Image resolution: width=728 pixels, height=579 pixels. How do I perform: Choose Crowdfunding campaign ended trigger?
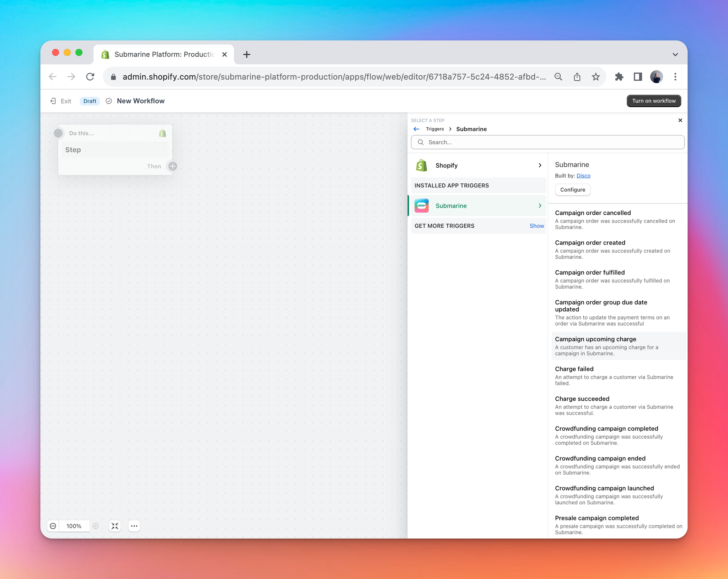(x=619, y=465)
